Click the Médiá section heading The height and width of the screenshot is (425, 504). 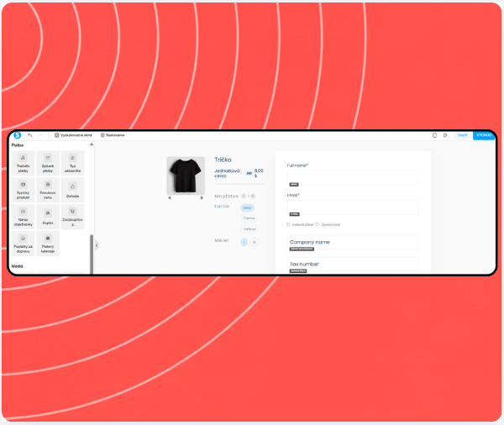pos(18,266)
